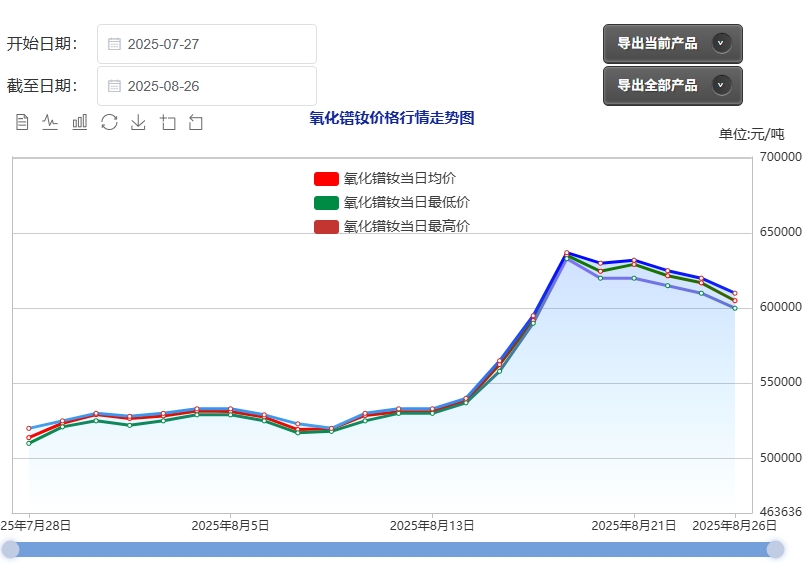Viewport: 806px width, 563px height.
Task: Click the 600000 y-axis label
Action: click(x=781, y=307)
